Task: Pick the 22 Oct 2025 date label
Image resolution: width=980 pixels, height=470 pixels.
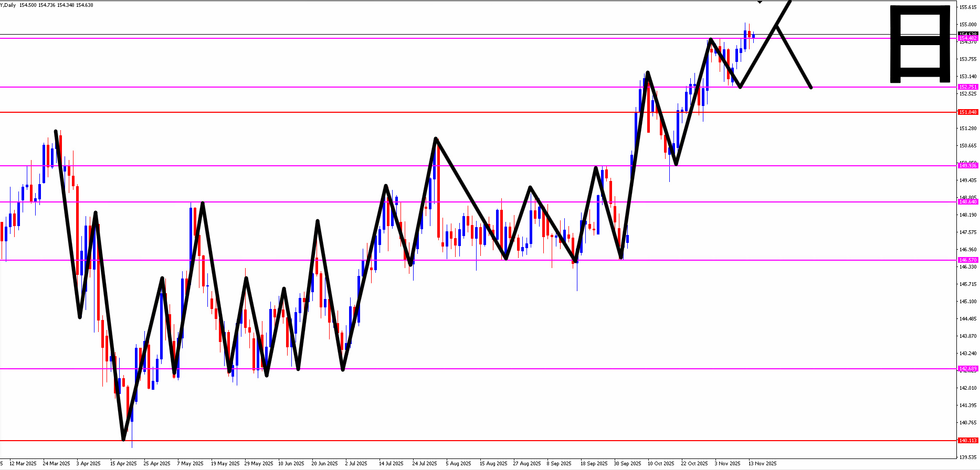Action: pyautogui.click(x=694, y=464)
